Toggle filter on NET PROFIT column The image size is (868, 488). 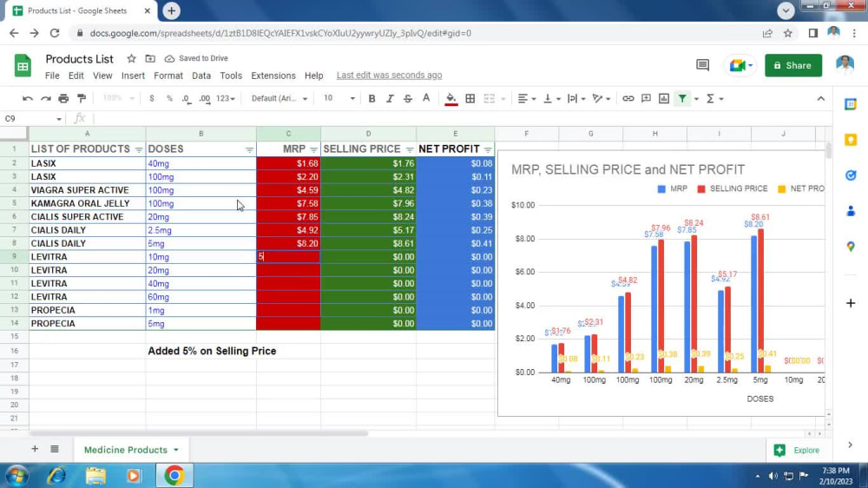point(487,149)
